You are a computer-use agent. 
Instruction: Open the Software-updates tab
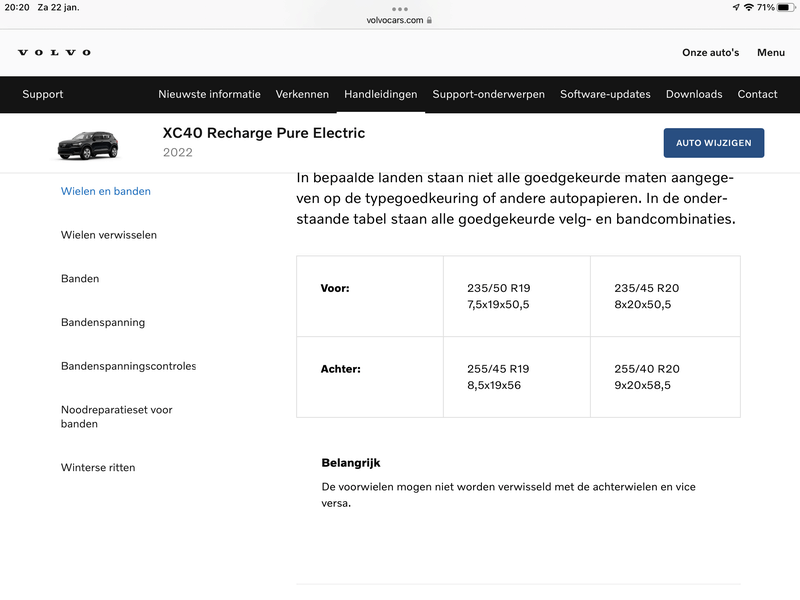pos(605,94)
